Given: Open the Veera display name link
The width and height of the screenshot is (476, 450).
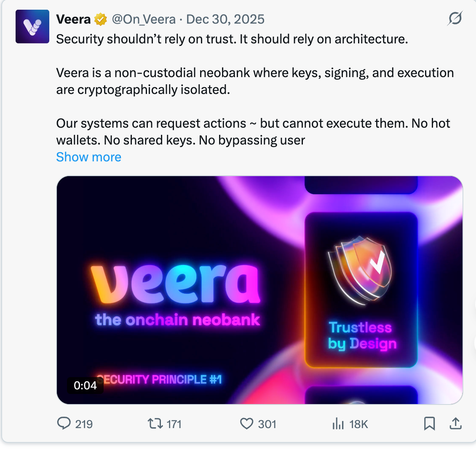Looking at the screenshot, I should click(x=73, y=19).
